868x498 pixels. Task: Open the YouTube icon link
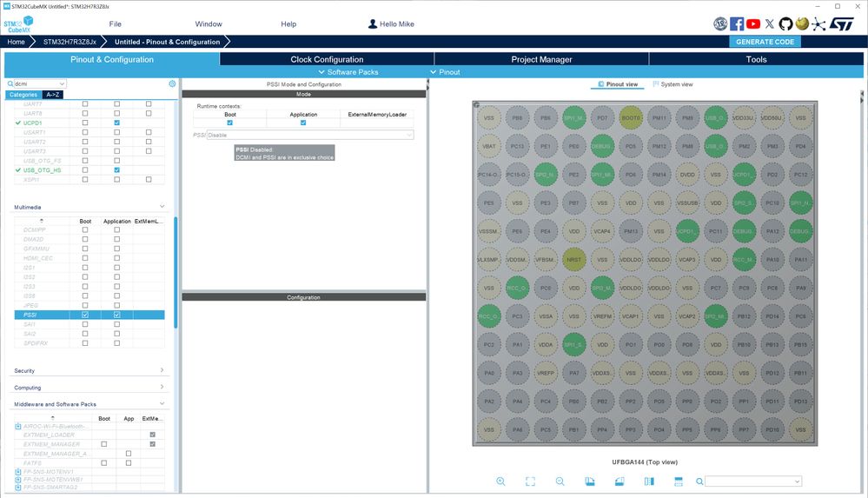(752, 23)
